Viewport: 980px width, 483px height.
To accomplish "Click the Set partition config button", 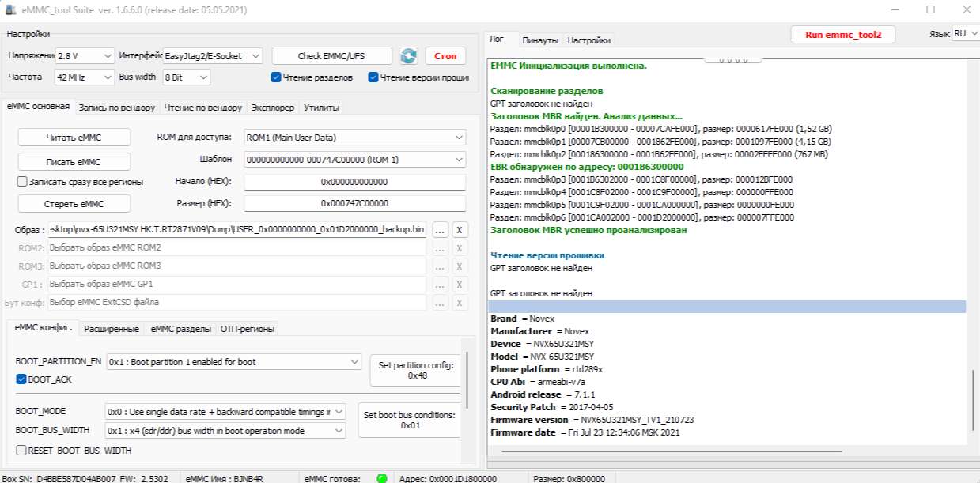I will [414, 370].
